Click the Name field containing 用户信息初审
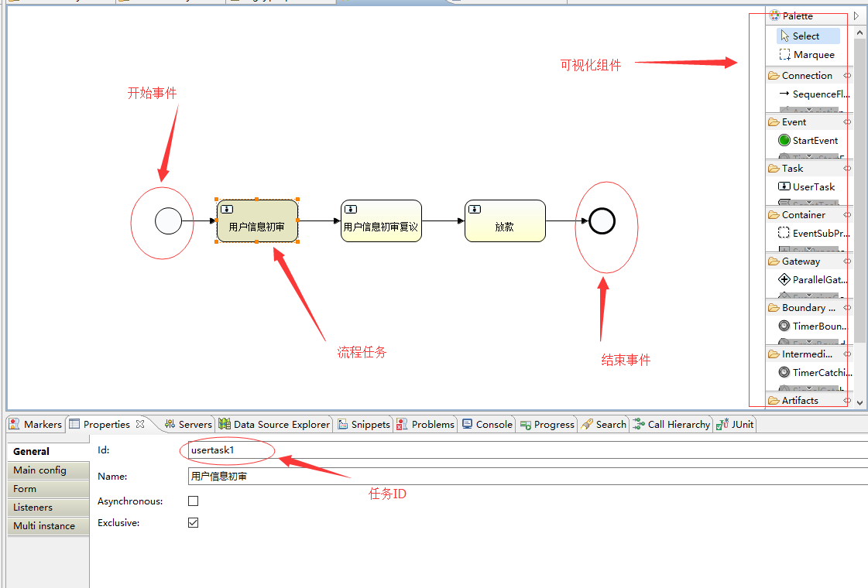This screenshot has width=868, height=588. [x=527, y=477]
